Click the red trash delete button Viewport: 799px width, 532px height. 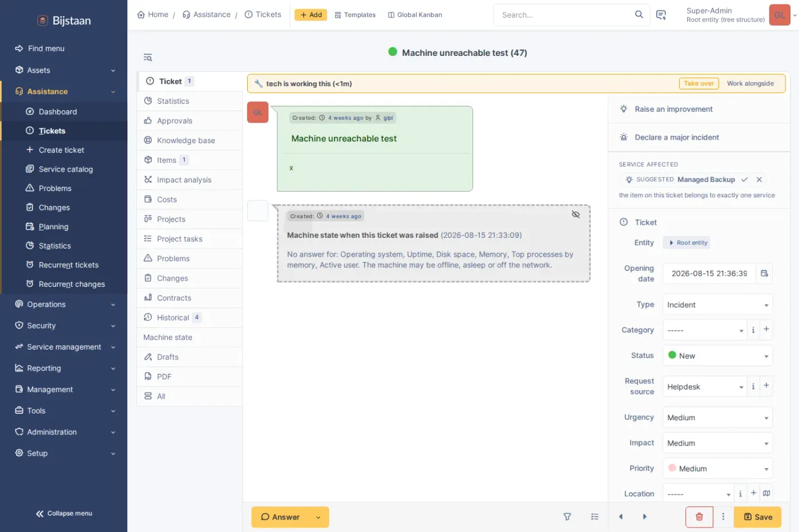699,517
